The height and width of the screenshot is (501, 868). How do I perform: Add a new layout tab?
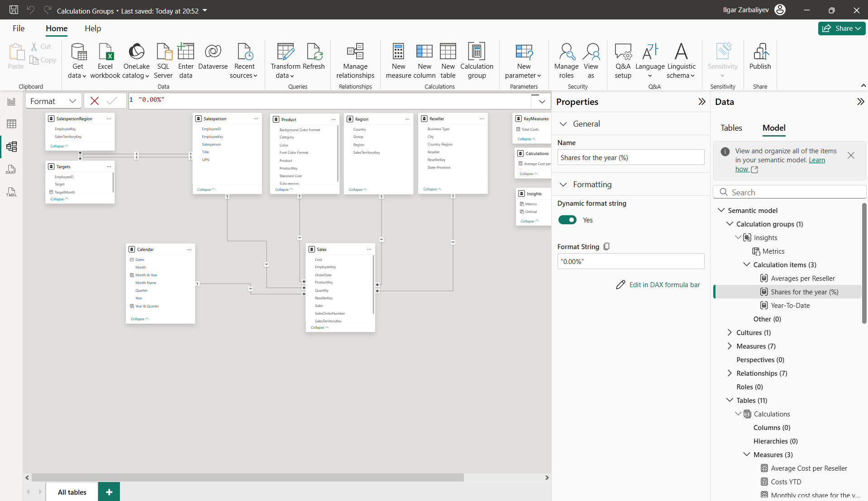point(109,492)
